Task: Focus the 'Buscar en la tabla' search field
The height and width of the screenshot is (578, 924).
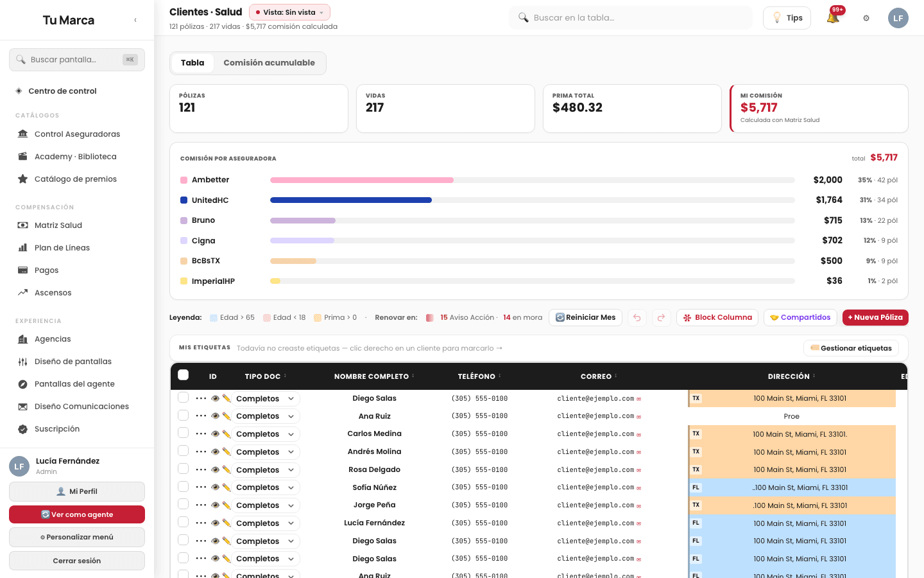Action: [631, 18]
